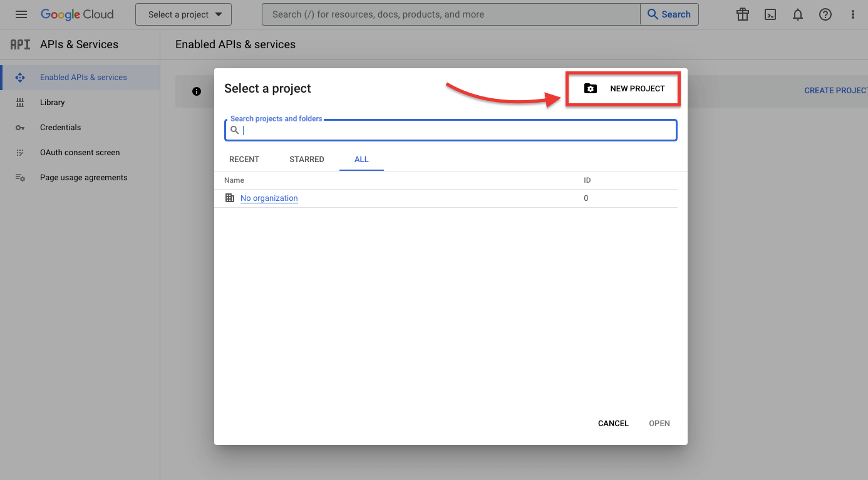Click the info icon in banner
This screenshot has height=480, width=868.
click(x=197, y=91)
